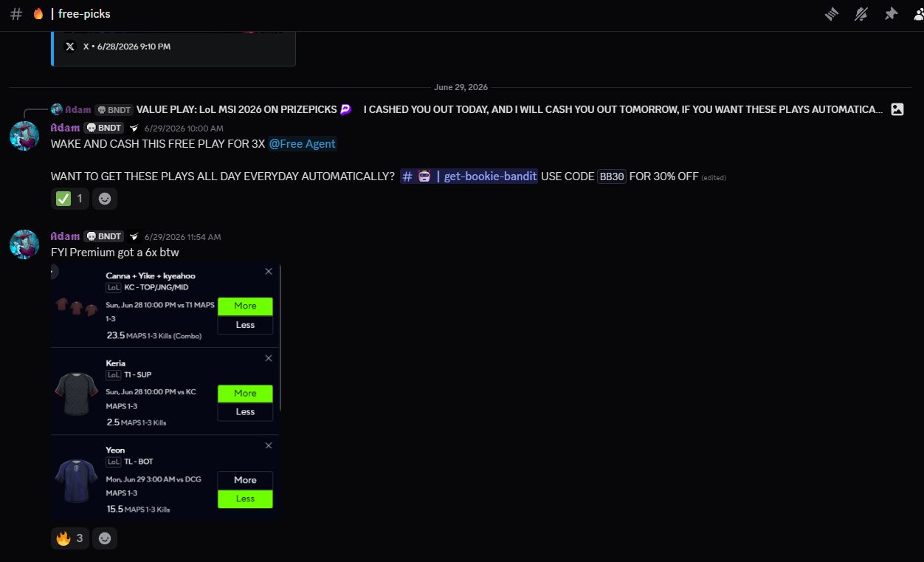Click the role icon next to 11:54 AM timestamp
This screenshot has width=924, height=562.
[134, 236]
